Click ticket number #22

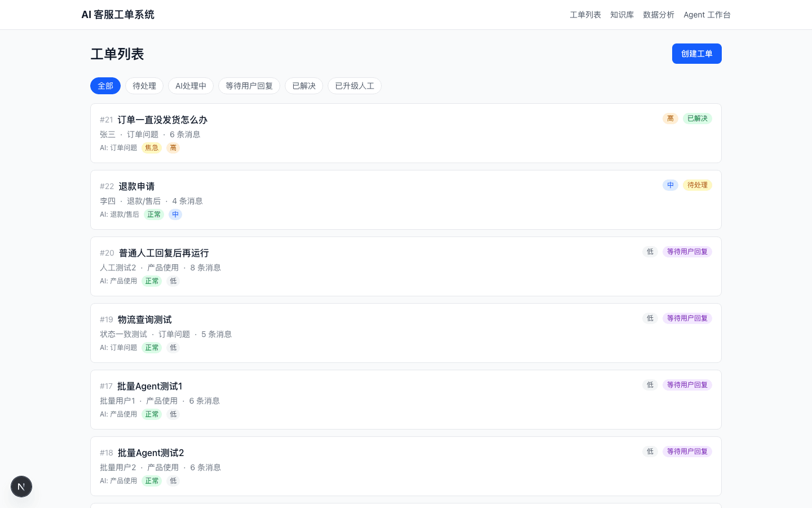click(x=107, y=186)
